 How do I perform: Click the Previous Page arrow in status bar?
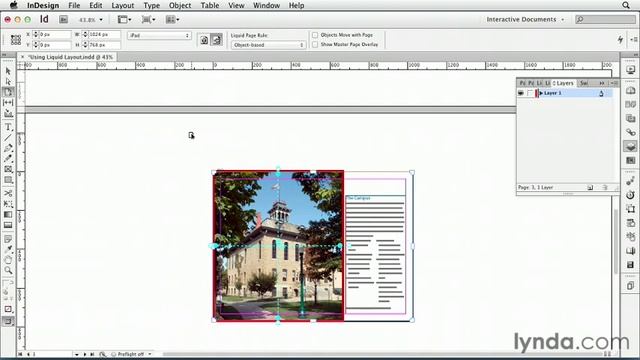(28, 354)
